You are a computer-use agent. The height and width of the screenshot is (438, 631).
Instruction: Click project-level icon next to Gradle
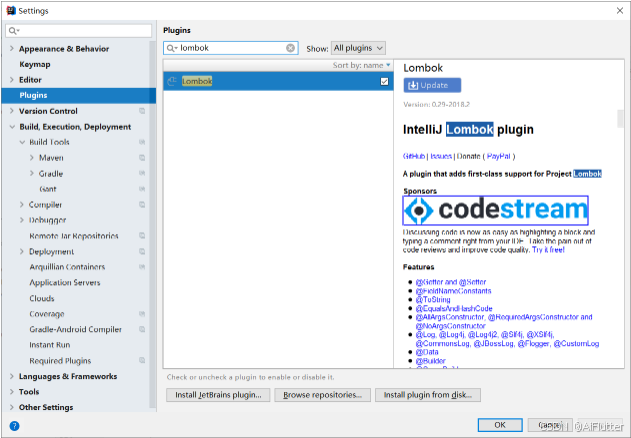pos(142,173)
